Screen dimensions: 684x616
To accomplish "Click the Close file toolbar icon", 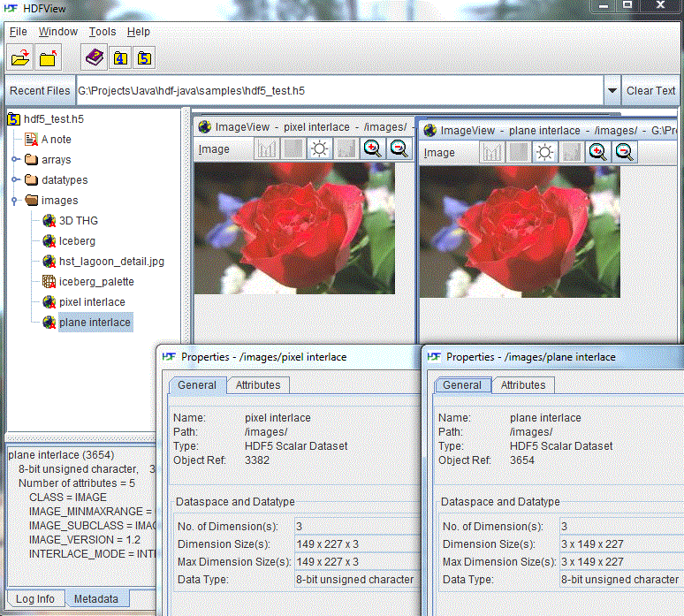I will coord(48,59).
